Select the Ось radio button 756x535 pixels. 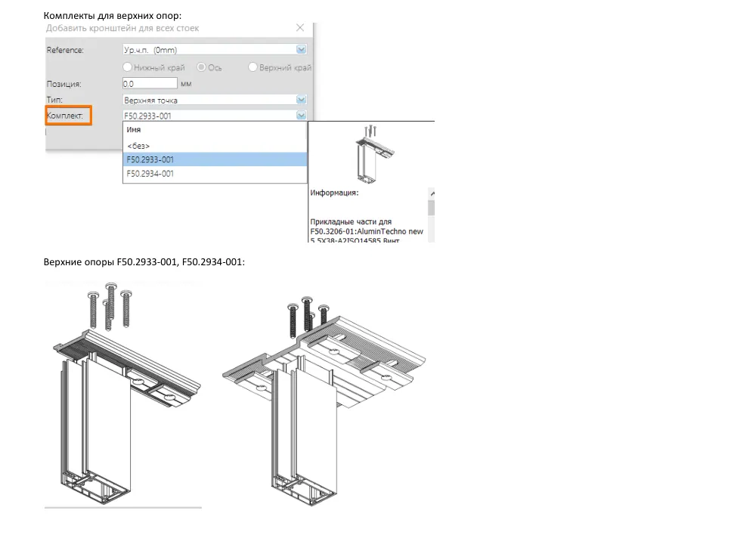click(x=202, y=66)
